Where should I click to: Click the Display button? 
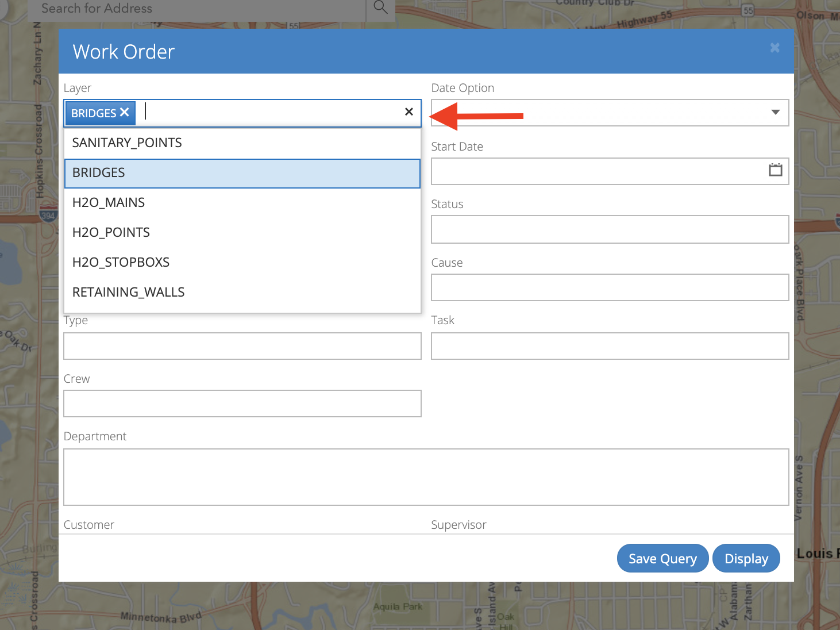coord(746,558)
